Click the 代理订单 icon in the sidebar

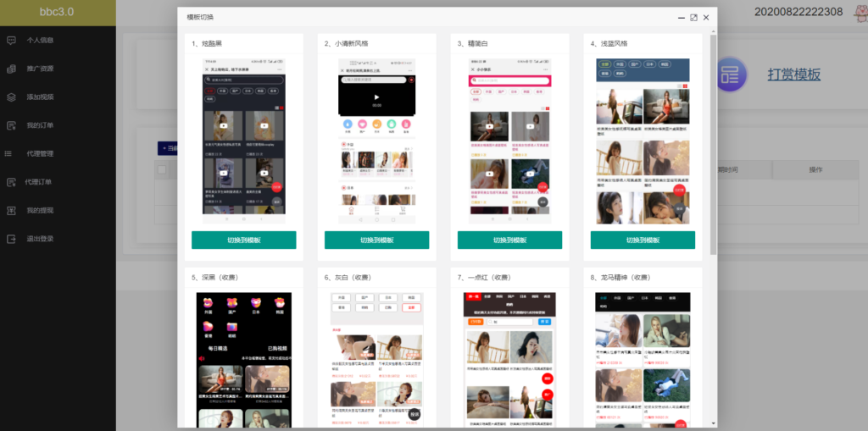11,182
